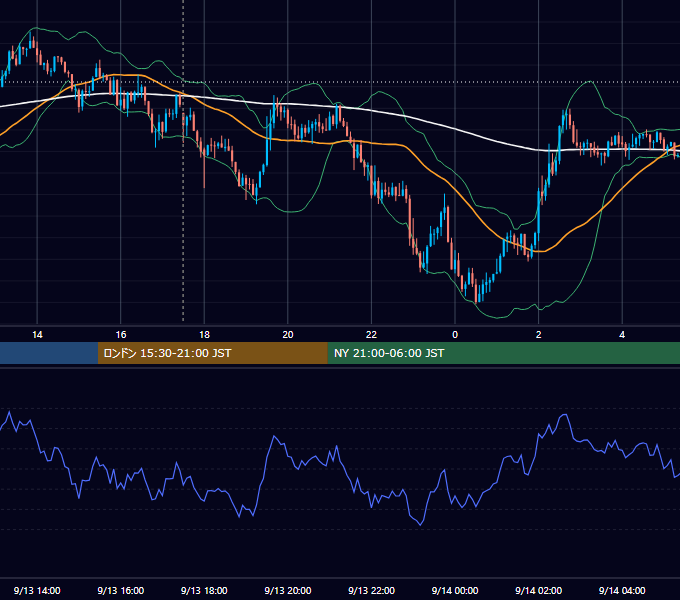Viewport: 680px width, 600px height.
Task: Click the "9/13 18:00" date label
Action: pyautogui.click(x=204, y=590)
